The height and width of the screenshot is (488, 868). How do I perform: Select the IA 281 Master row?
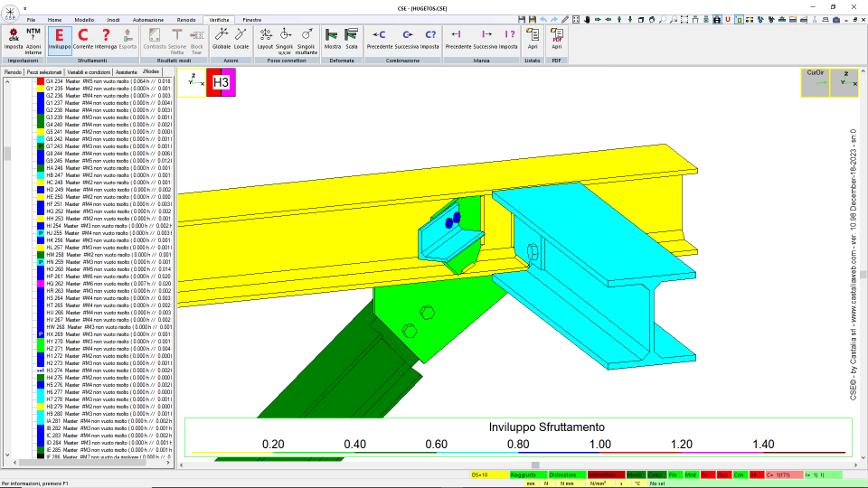pyautogui.click(x=108, y=421)
